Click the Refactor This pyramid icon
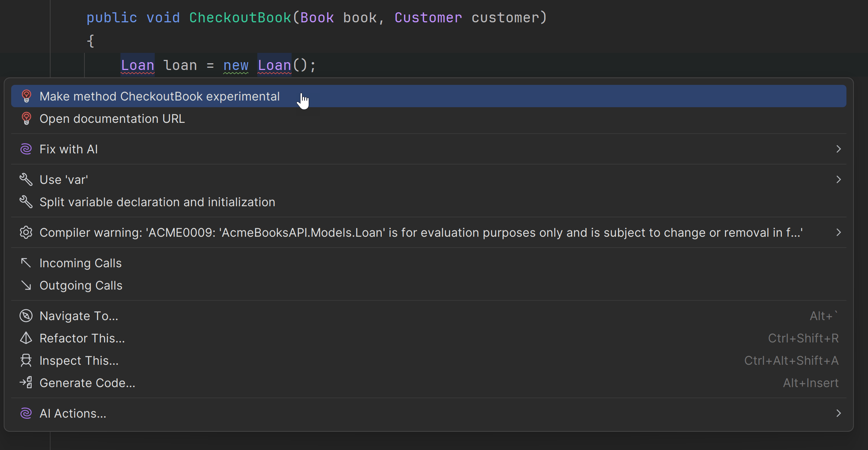 click(26, 338)
